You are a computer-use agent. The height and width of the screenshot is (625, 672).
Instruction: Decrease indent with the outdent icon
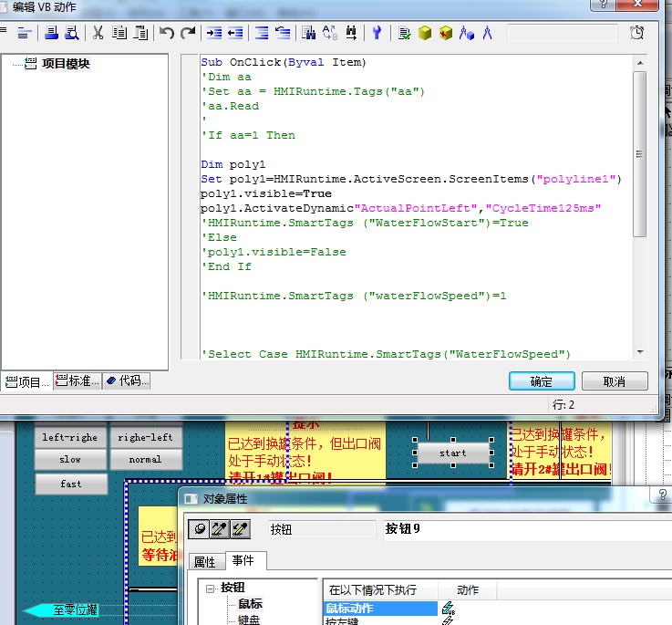235,33
